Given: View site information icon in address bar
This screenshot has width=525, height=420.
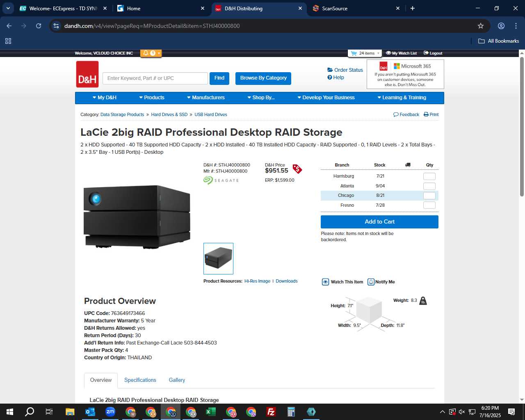Looking at the screenshot, I should click(x=56, y=26).
